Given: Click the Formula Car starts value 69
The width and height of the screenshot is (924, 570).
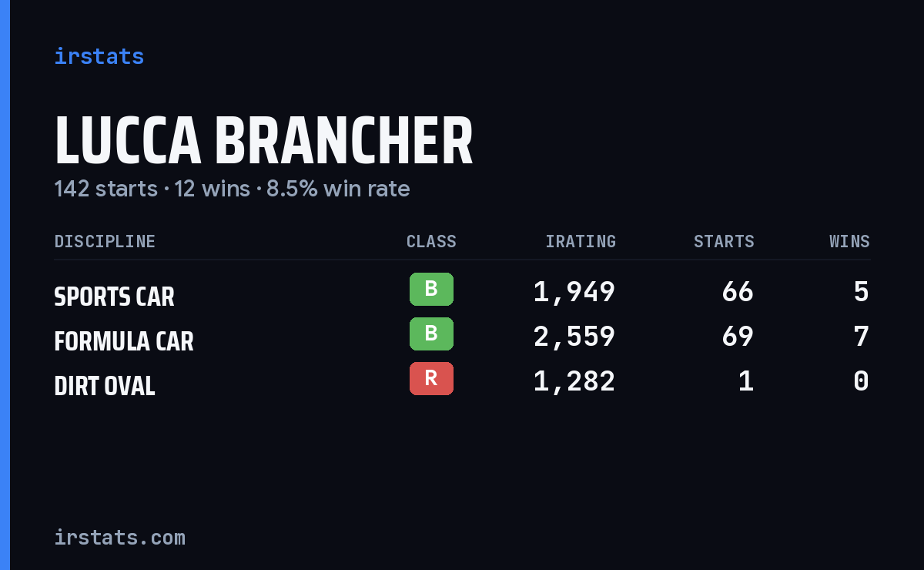Looking at the screenshot, I should (x=738, y=337).
